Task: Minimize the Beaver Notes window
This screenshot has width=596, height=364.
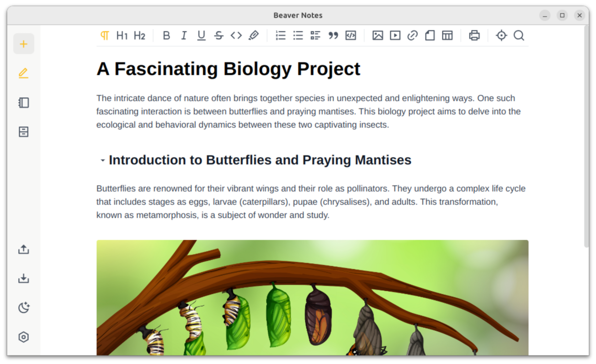Action: pos(545,15)
